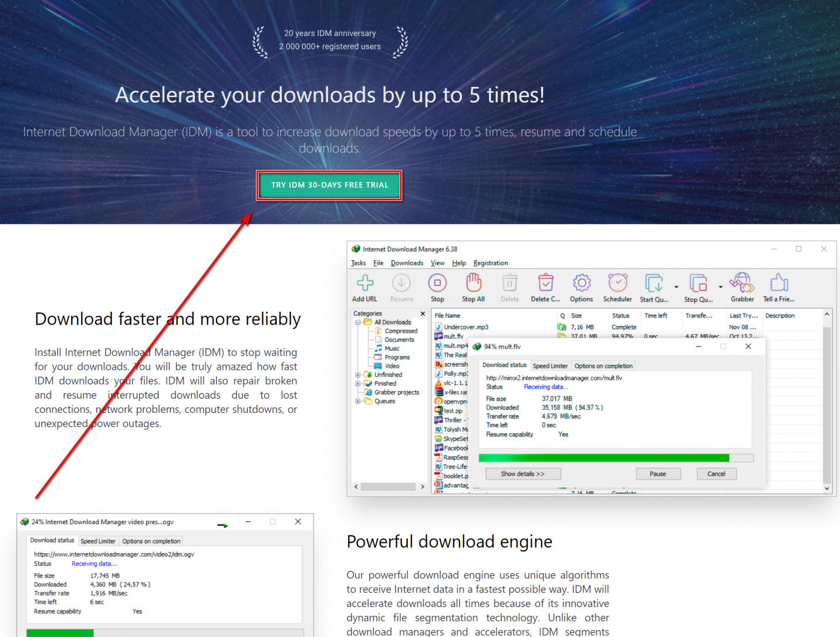Screen dimensions: 840x637
Task: Select Download status tab in mult.flv dialog
Action: click(x=504, y=365)
